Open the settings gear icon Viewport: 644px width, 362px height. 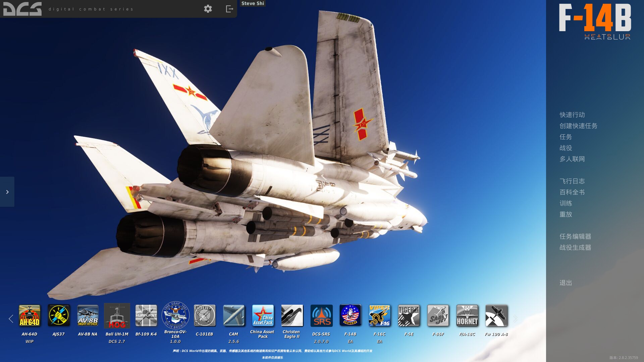pos(208,9)
